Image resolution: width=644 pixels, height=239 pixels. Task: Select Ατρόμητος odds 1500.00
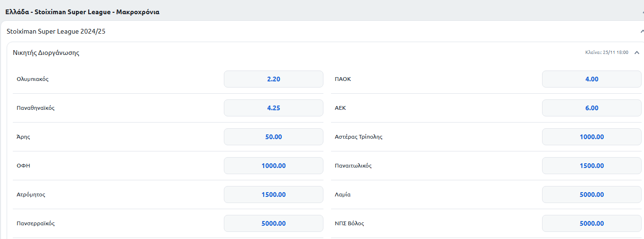point(274,195)
